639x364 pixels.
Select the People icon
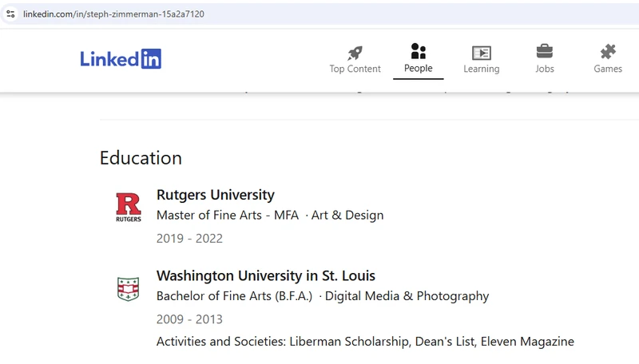tap(418, 51)
